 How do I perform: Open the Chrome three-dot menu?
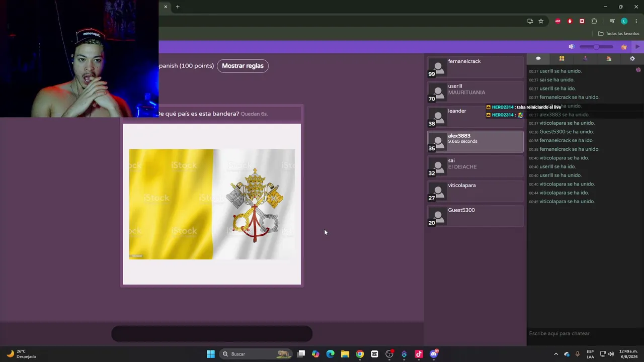636,21
